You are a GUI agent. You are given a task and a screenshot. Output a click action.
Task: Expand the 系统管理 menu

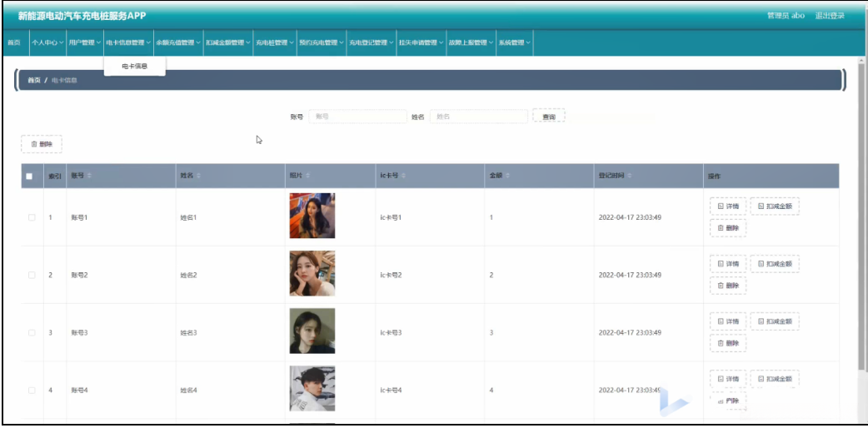pyautogui.click(x=514, y=42)
